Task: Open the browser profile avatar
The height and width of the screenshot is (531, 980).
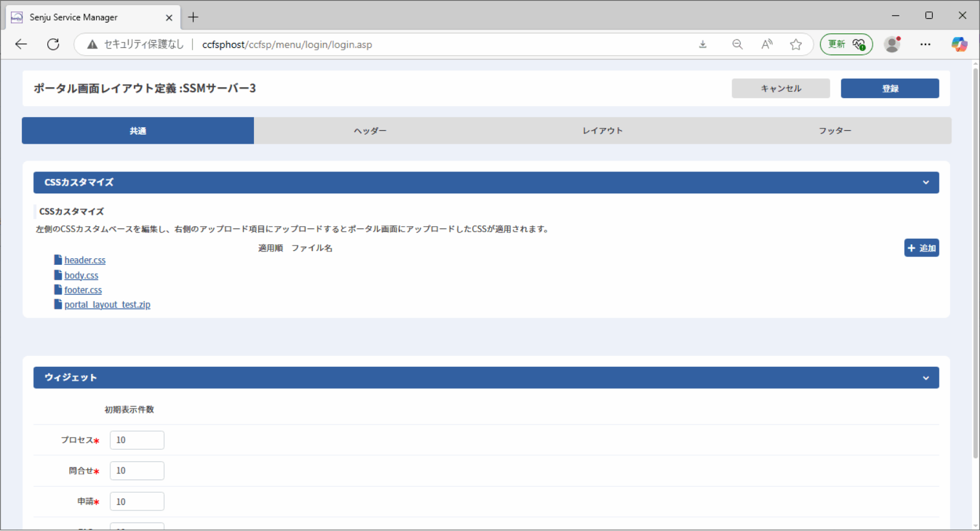Action: click(892, 44)
